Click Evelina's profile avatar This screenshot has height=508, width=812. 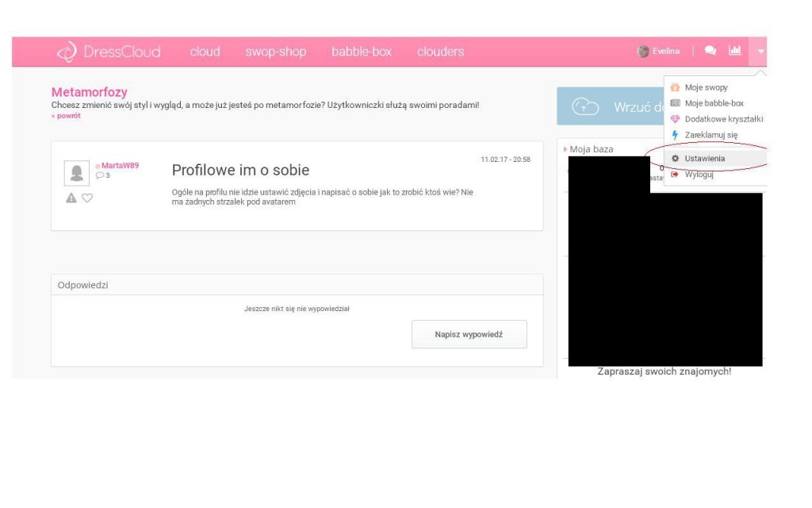click(x=643, y=51)
